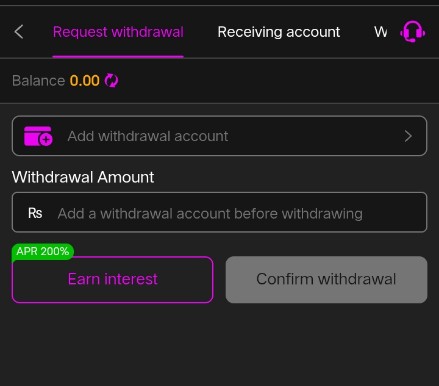The image size is (439, 386).
Task: Tap the green APR 200% badge
Action: 43,251
